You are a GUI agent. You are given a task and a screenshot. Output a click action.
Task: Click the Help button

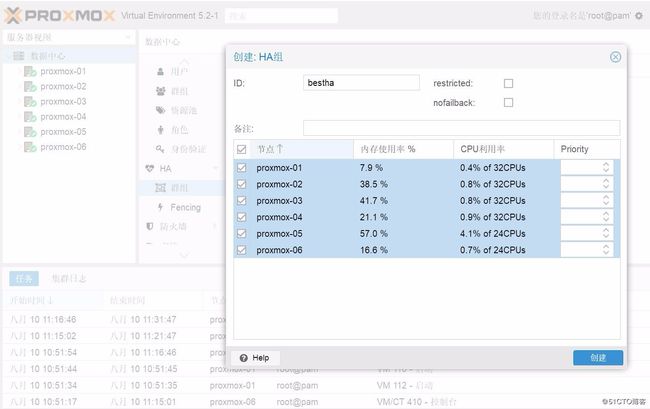point(255,358)
